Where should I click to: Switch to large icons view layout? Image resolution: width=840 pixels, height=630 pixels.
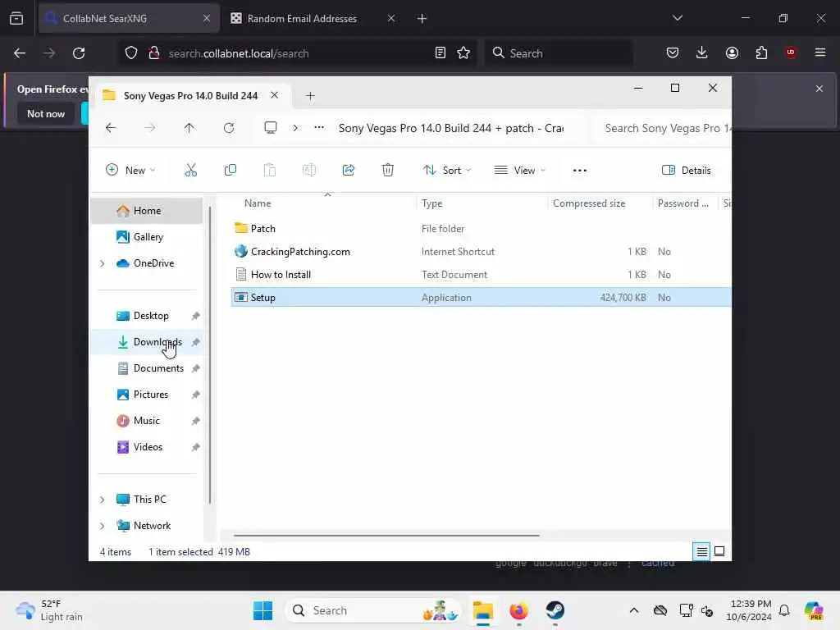(x=719, y=551)
